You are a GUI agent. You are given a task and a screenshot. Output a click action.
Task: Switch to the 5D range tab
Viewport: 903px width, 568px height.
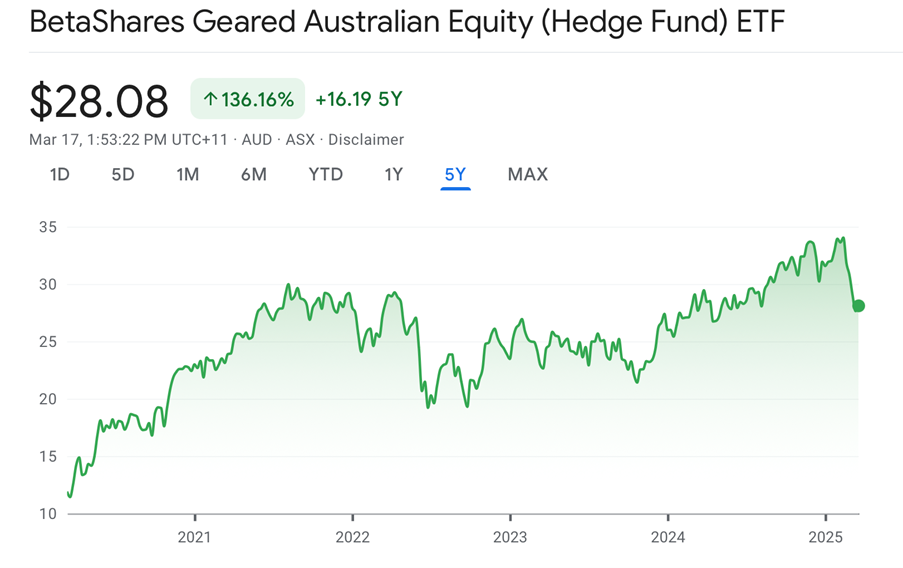tap(123, 175)
